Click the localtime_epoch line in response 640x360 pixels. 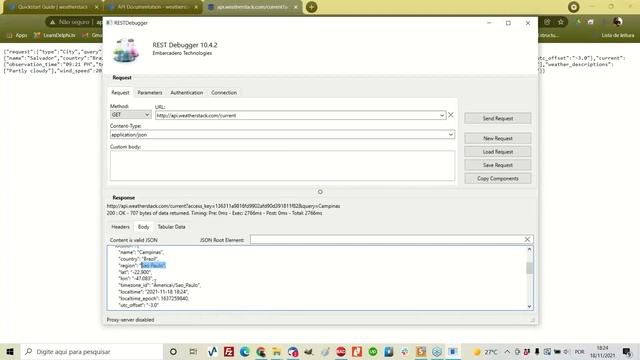[x=153, y=298]
